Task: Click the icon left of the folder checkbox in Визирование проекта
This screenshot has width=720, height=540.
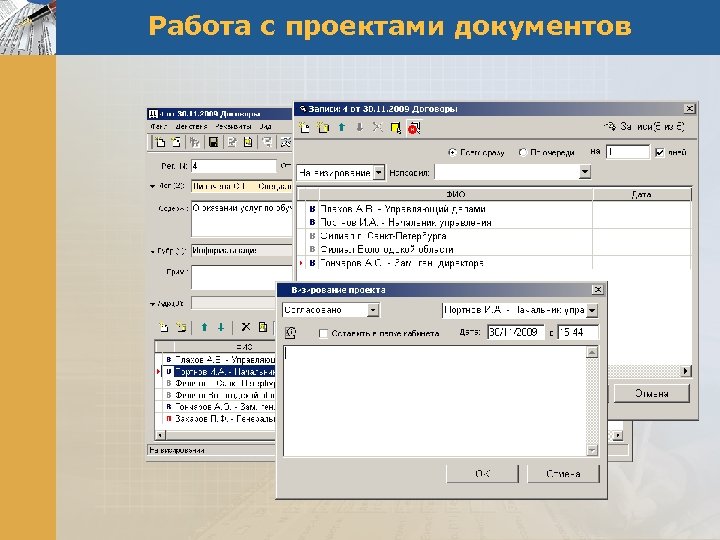Action: pyautogui.click(x=291, y=332)
